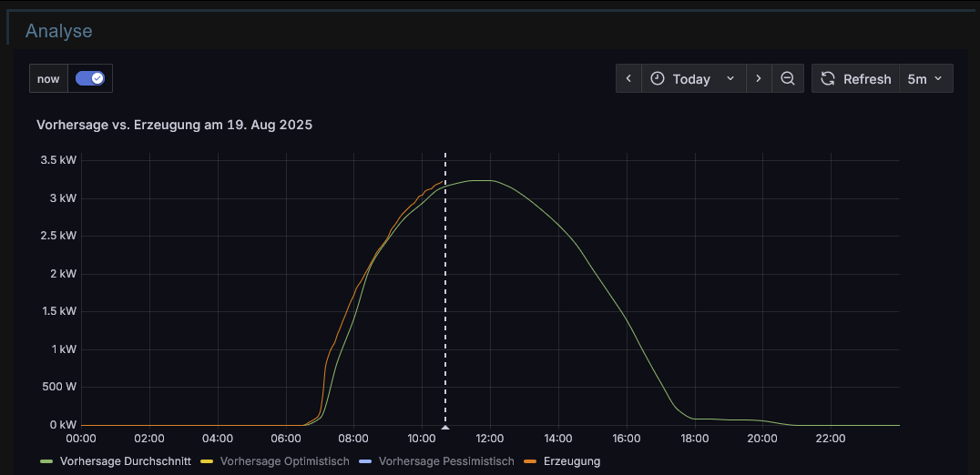Go to the previous time range
The image size is (980, 475).
(628, 78)
